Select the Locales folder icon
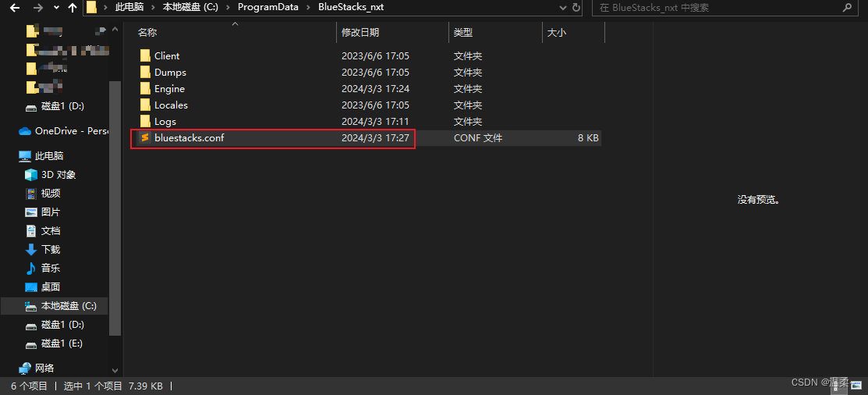This screenshot has width=868, height=395. (145, 105)
